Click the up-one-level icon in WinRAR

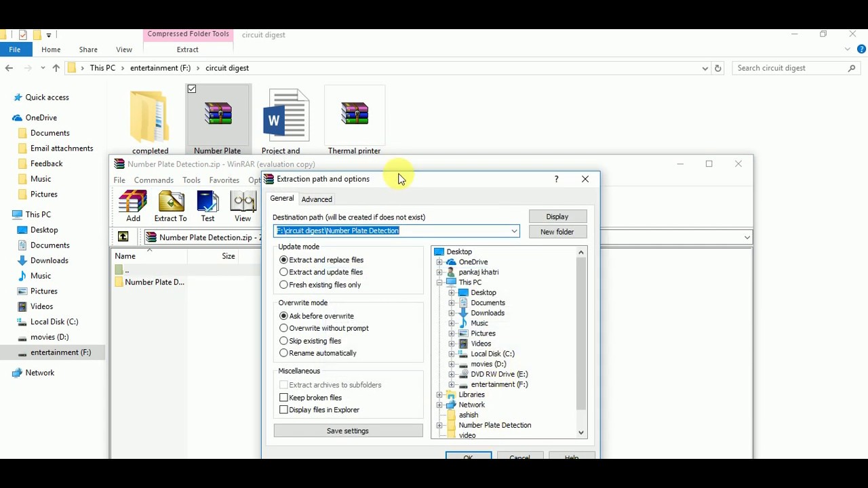(123, 237)
